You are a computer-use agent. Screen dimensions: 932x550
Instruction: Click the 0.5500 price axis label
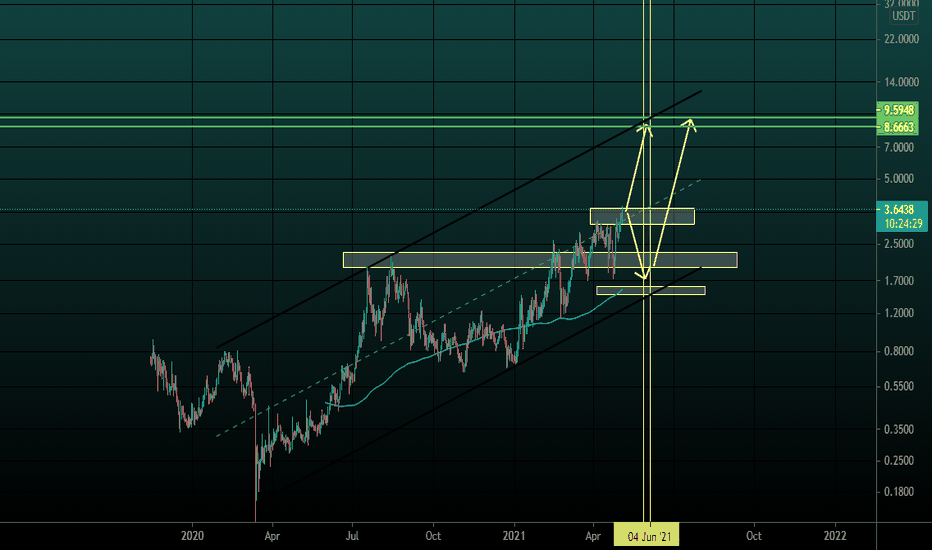pos(899,386)
